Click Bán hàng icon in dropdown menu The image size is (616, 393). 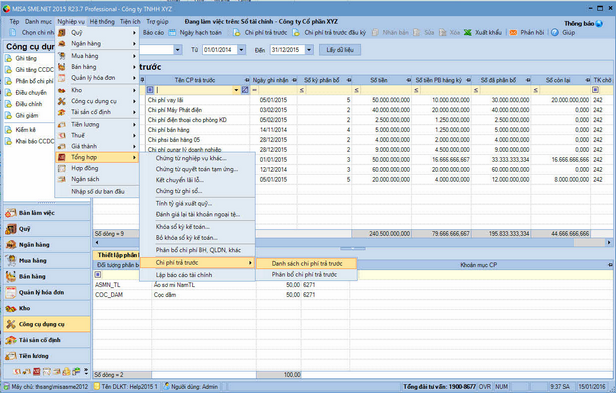pos(62,67)
